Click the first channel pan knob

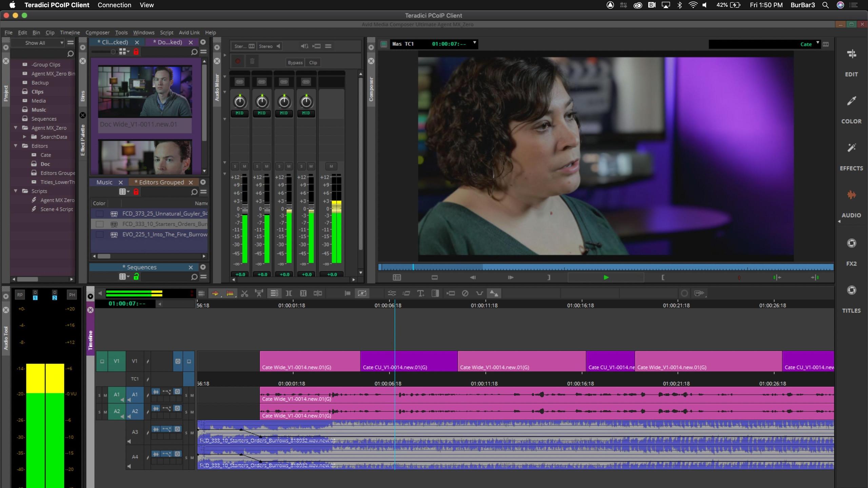pos(240,101)
